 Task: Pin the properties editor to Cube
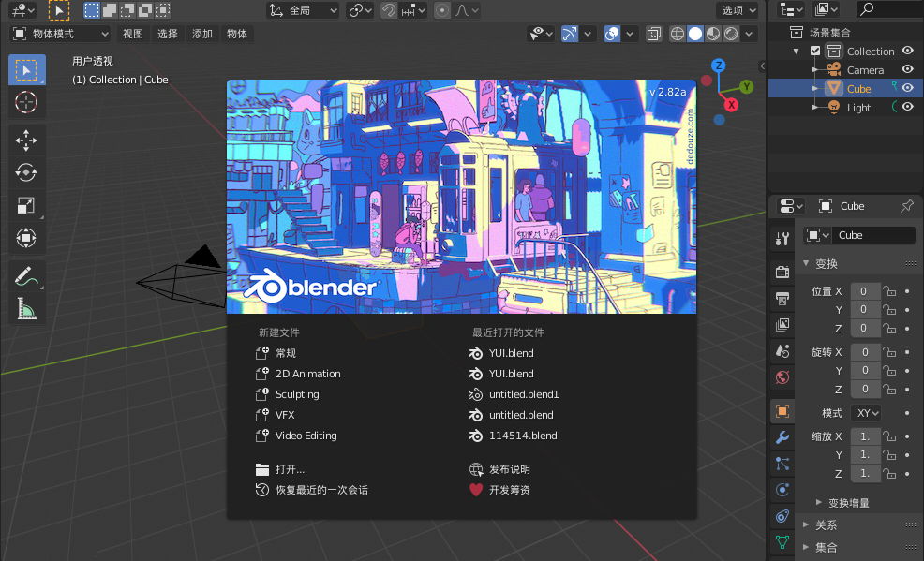click(x=907, y=206)
